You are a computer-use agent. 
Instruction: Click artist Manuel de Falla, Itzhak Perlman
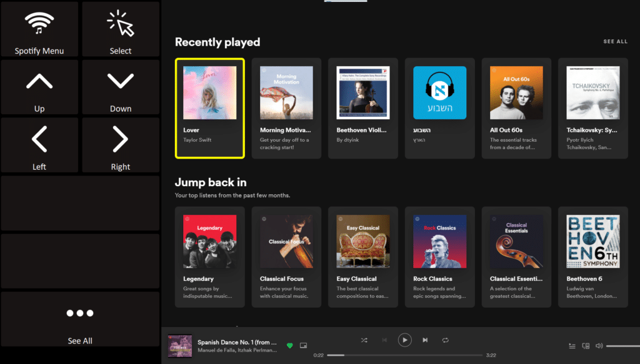(237, 350)
